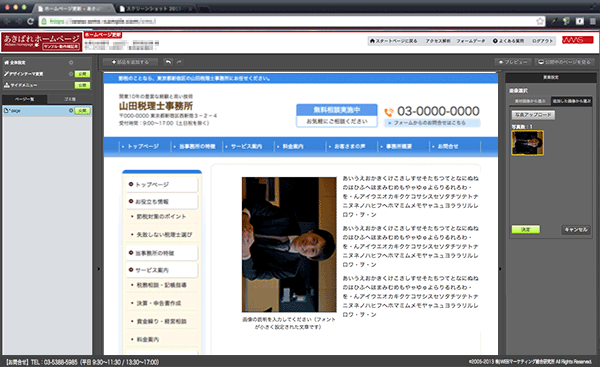Click the 写真アップロード button
This screenshot has width=600, height=367.
(533, 115)
